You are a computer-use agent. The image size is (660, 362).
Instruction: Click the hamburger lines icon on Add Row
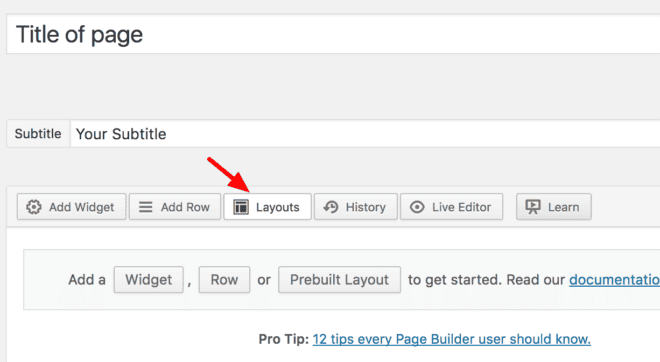(x=146, y=207)
